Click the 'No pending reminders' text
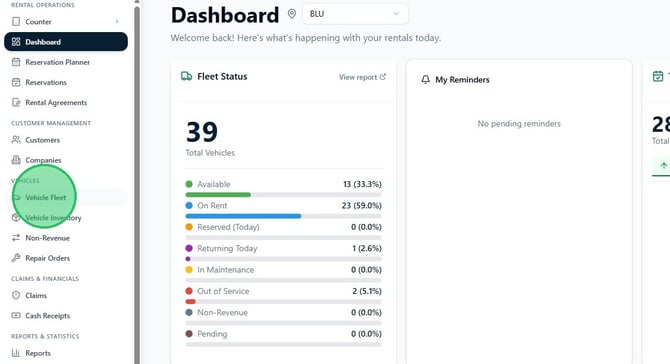This screenshot has width=670, height=364. pos(519,124)
